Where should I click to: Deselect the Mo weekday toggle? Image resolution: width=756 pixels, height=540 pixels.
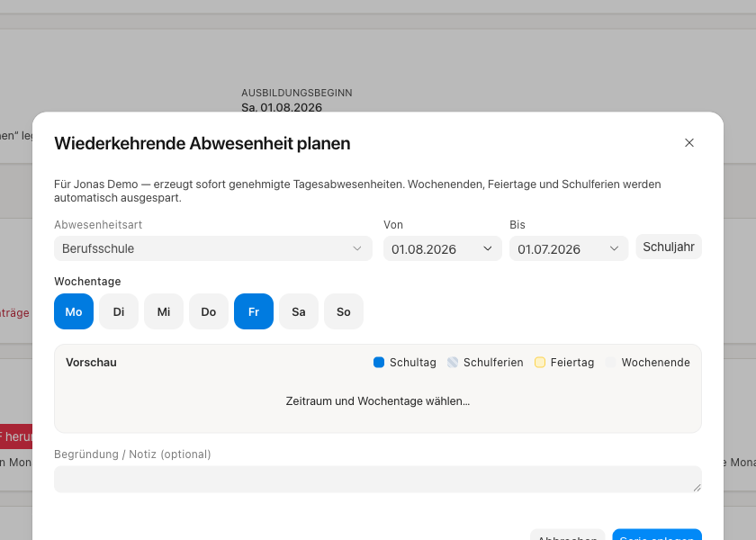click(x=74, y=311)
